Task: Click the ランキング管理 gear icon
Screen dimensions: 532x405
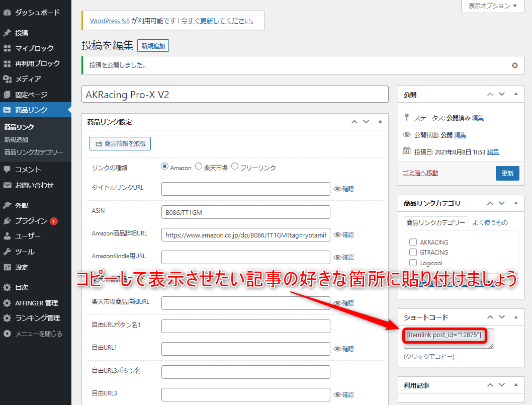Action: pos(7,318)
